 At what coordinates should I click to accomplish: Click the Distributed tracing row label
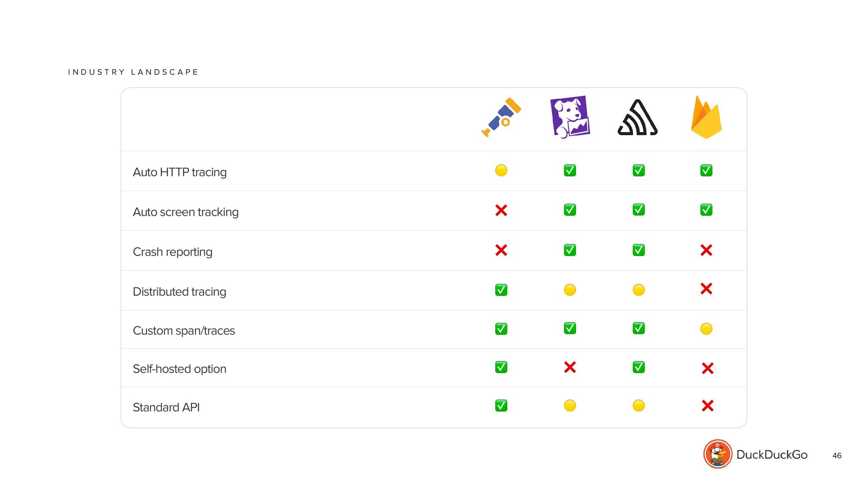[179, 292]
